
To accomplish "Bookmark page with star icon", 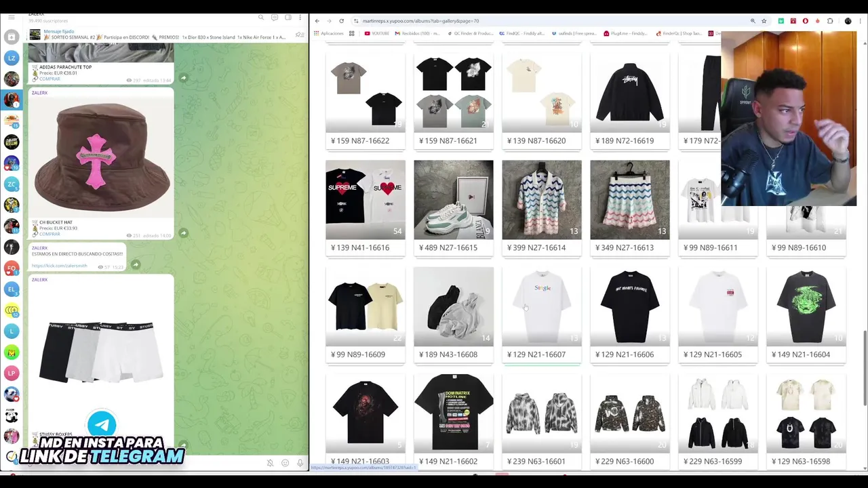I will pyautogui.click(x=764, y=21).
